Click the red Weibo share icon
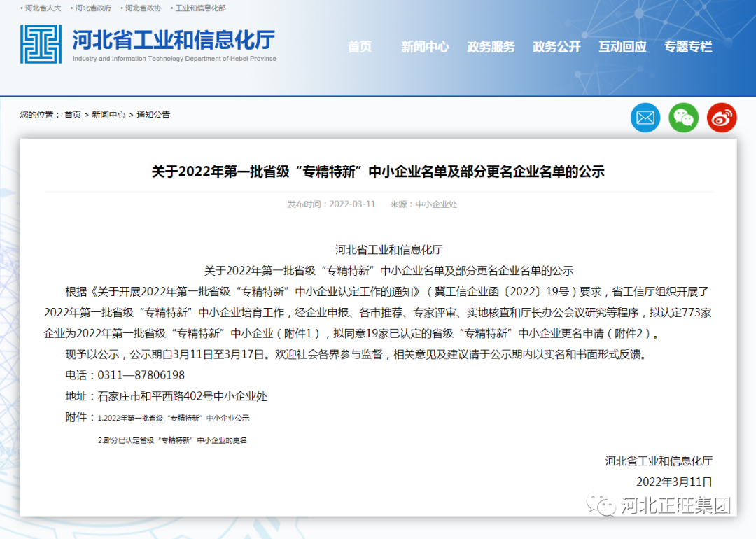The width and height of the screenshot is (756, 539). point(722,117)
